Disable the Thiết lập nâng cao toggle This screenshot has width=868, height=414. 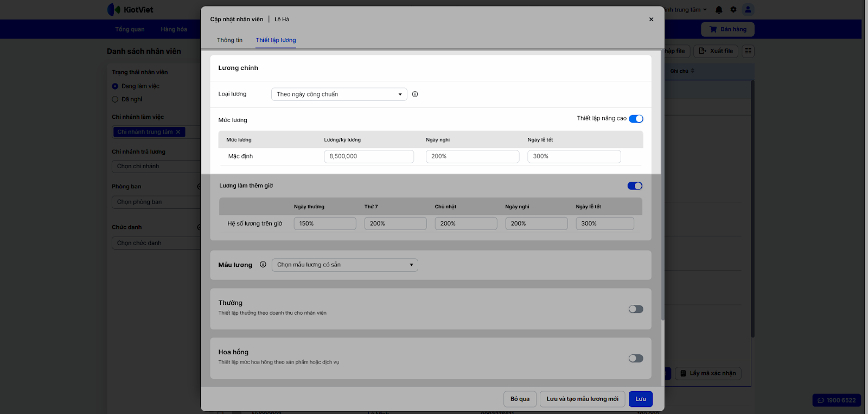[x=636, y=119]
